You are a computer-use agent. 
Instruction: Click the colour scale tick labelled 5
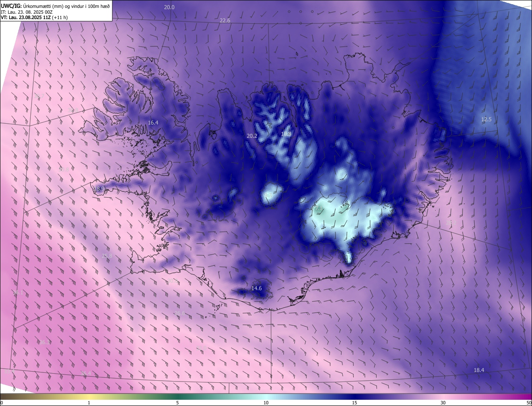click(x=177, y=403)
